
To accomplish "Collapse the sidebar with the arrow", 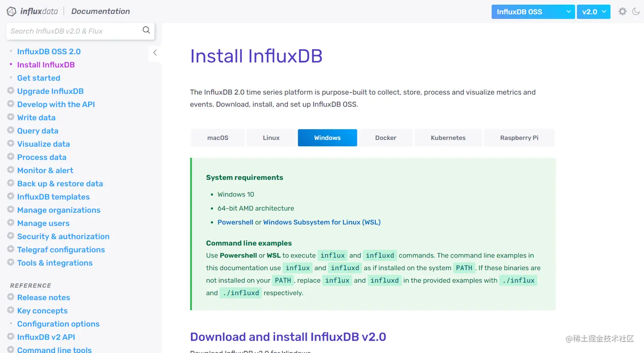I will 155,52.
